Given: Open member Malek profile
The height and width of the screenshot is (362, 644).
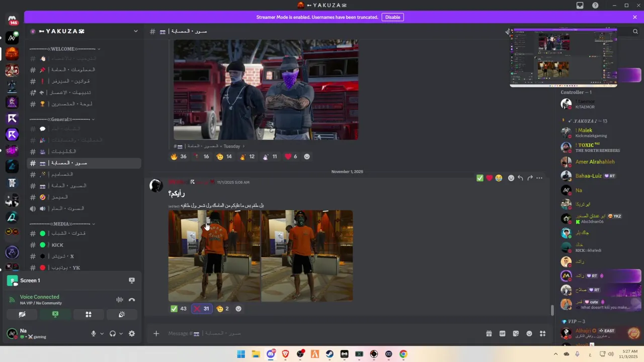Looking at the screenshot, I should [x=599, y=133].
